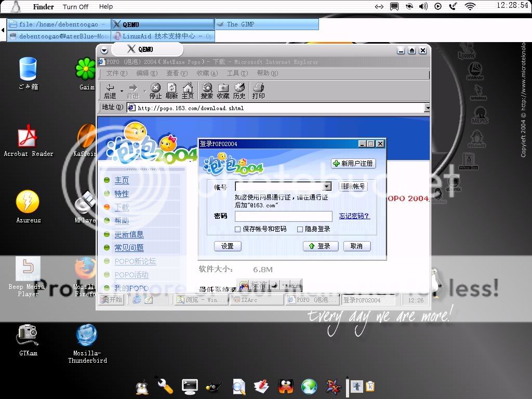
Task: Click the 忘记密码? link
Action: point(354,216)
